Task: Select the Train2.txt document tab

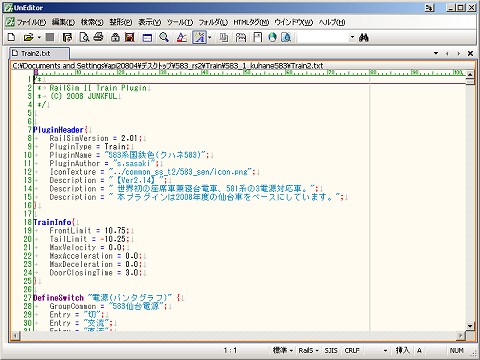Action: click(x=39, y=53)
